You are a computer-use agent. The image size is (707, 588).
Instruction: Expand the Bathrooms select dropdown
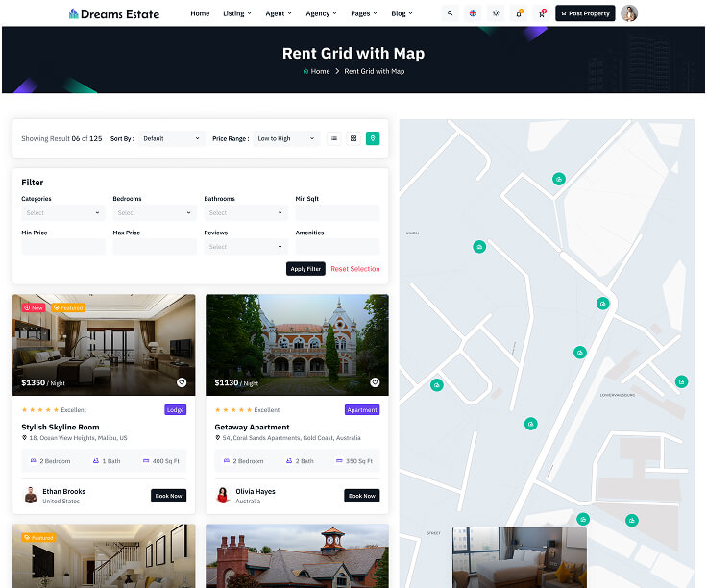[246, 213]
